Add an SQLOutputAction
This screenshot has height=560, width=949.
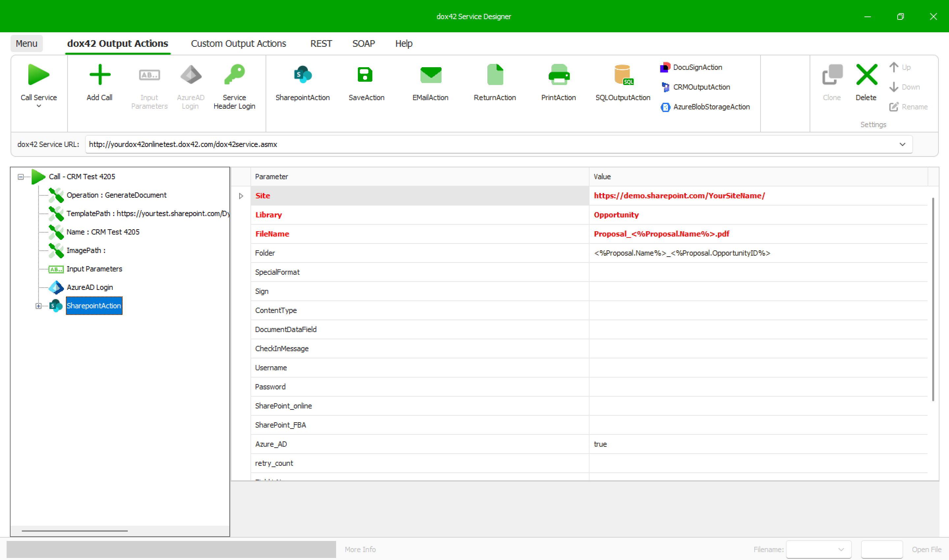click(622, 83)
